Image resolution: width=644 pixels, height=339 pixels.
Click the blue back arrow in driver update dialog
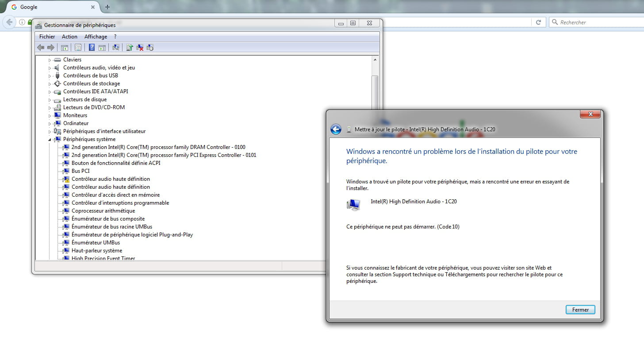click(336, 129)
